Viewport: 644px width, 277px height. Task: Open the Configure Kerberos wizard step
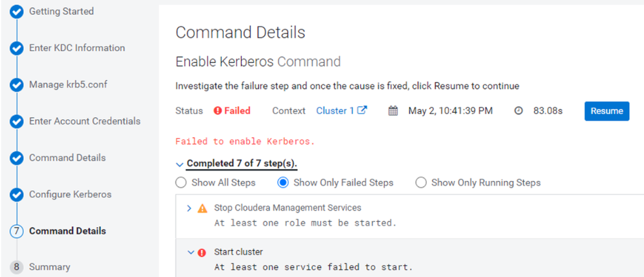tap(70, 194)
